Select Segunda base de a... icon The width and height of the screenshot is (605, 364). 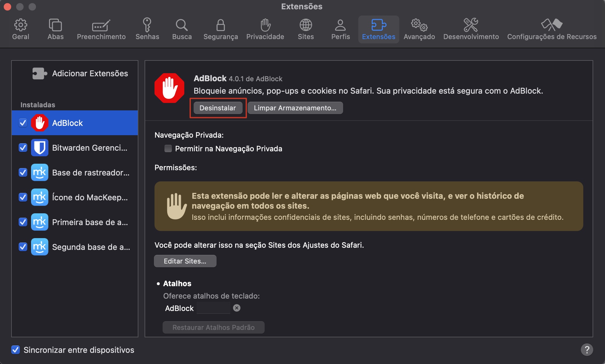coord(40,247)
